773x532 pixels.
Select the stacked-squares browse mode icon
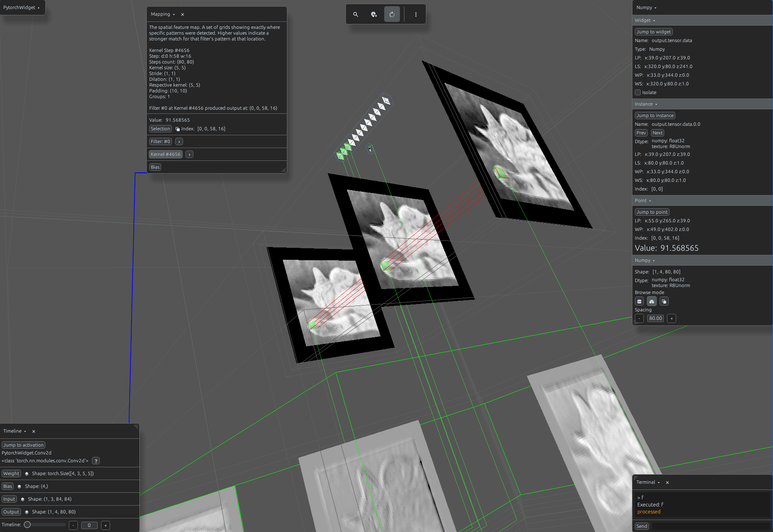click(x=664, y=301)
